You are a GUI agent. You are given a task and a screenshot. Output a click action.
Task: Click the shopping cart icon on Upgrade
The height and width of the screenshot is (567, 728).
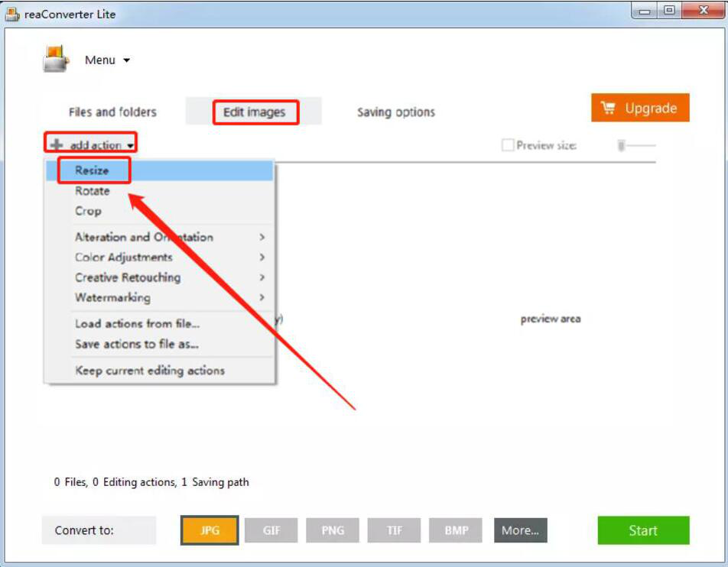coord(608,108)
